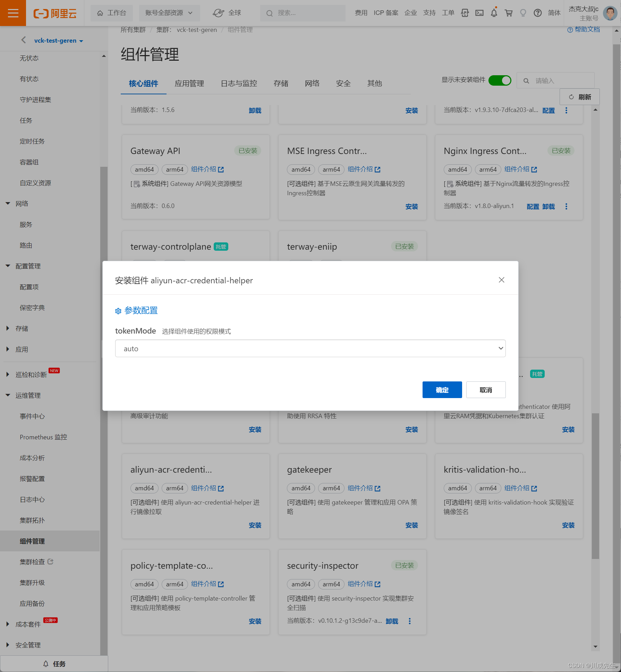
Task: Open the API explorer icon in header
Action: click(x=465, y=13)
